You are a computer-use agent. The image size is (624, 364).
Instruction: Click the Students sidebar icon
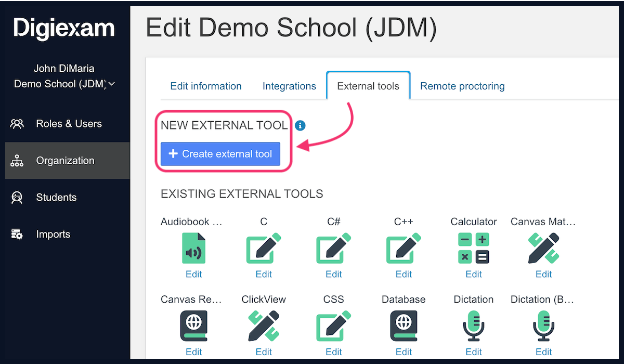pyautogui.click(x=16, y=197)
